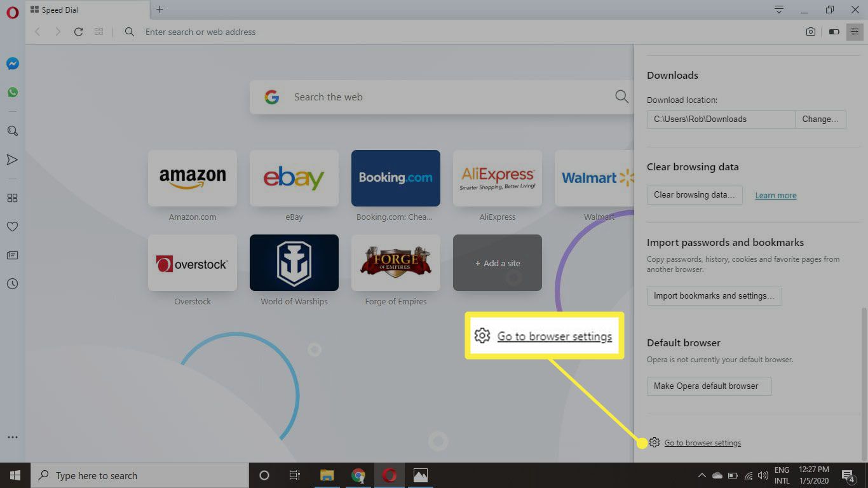Go back with the back arrow

[37, 32]
